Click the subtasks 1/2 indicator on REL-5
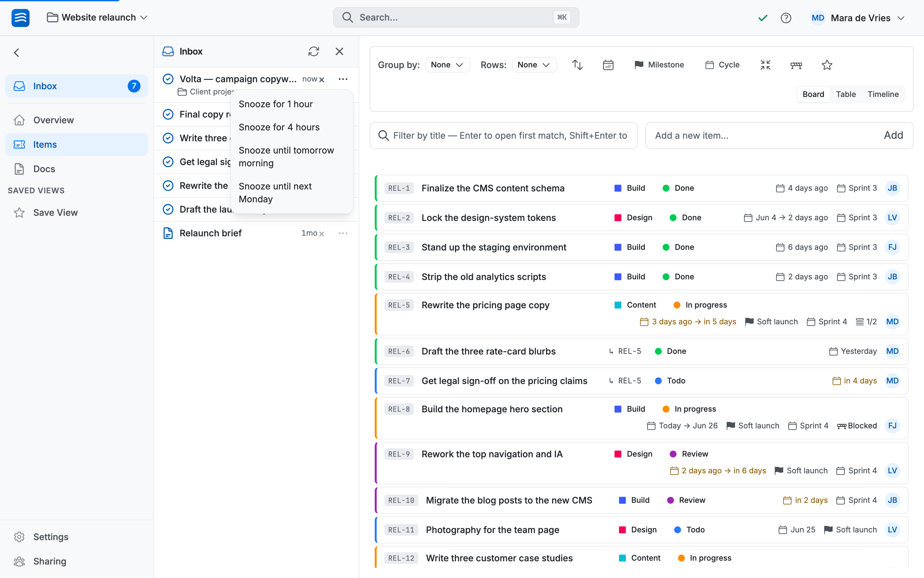The image size is (924, 578). (866, 322)
